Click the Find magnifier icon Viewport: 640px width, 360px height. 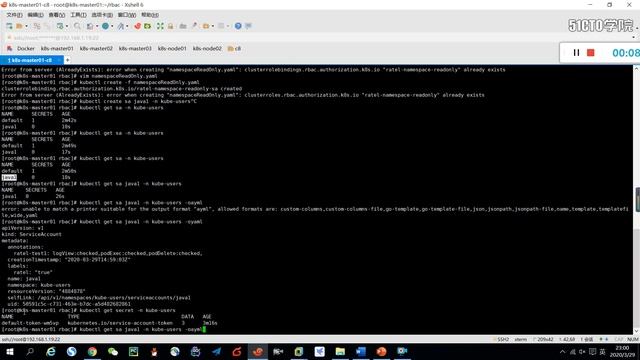click(x=77, y=26)
